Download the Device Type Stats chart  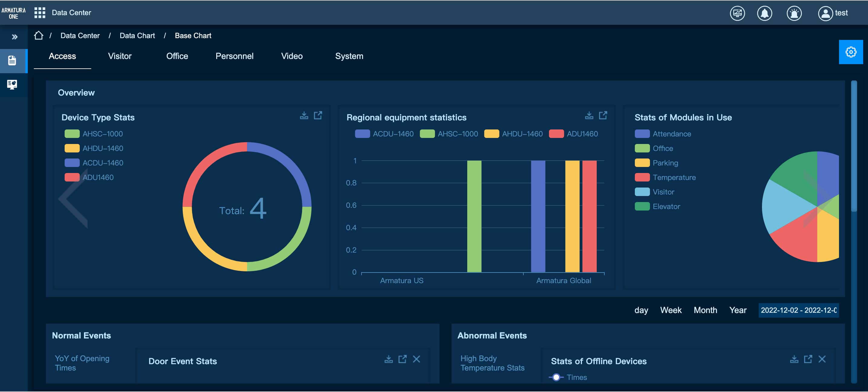[x=304, y=116]
